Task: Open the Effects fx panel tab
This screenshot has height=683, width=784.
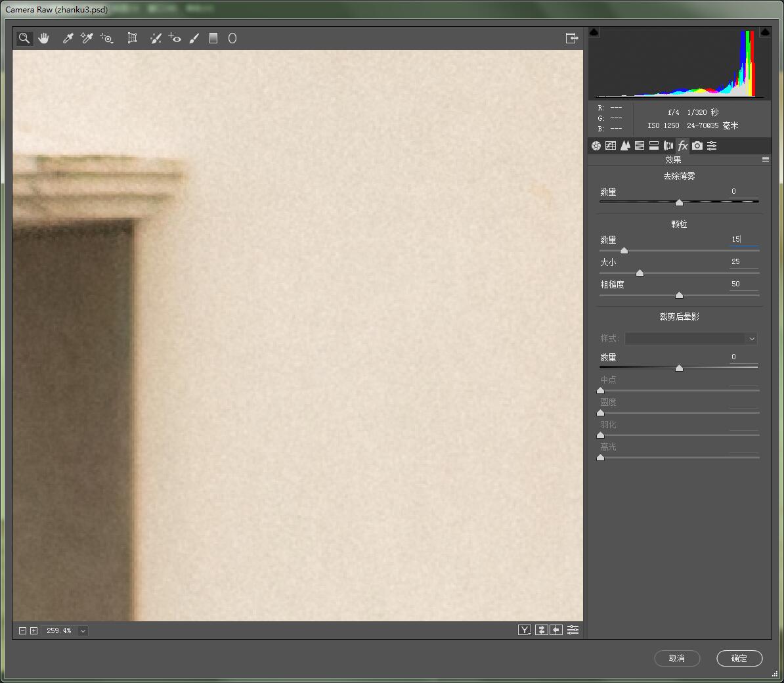Action: [683, 146]
